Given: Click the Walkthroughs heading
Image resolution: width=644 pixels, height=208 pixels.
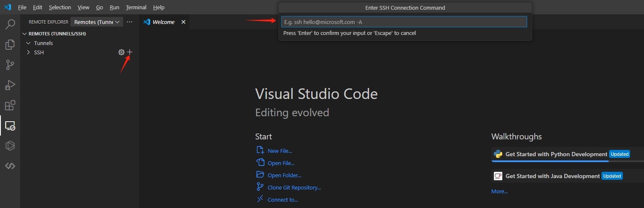Looking at the screenshot, I should [x=517, y=136].
